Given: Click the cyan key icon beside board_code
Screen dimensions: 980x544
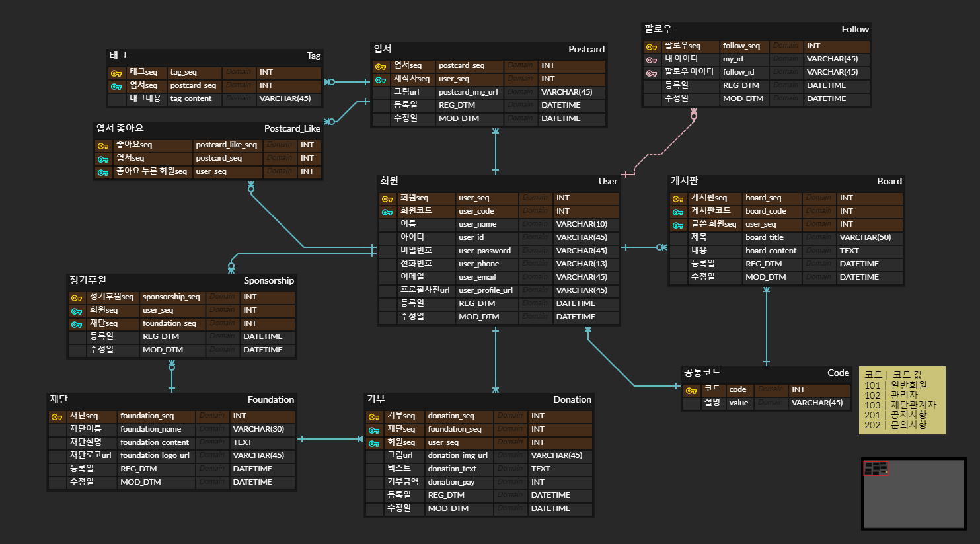Looking at the screenshot, I should [678, 212].
